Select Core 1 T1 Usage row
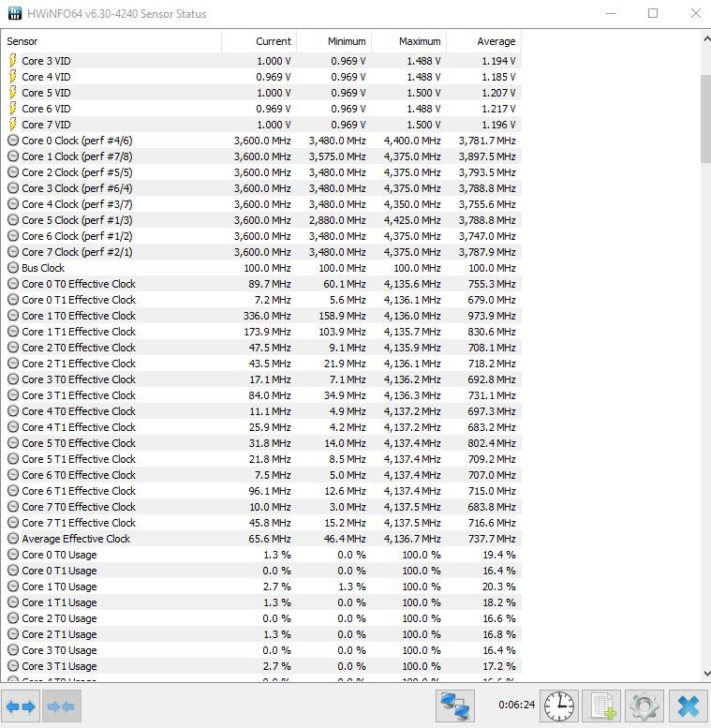 pos(261,602)
